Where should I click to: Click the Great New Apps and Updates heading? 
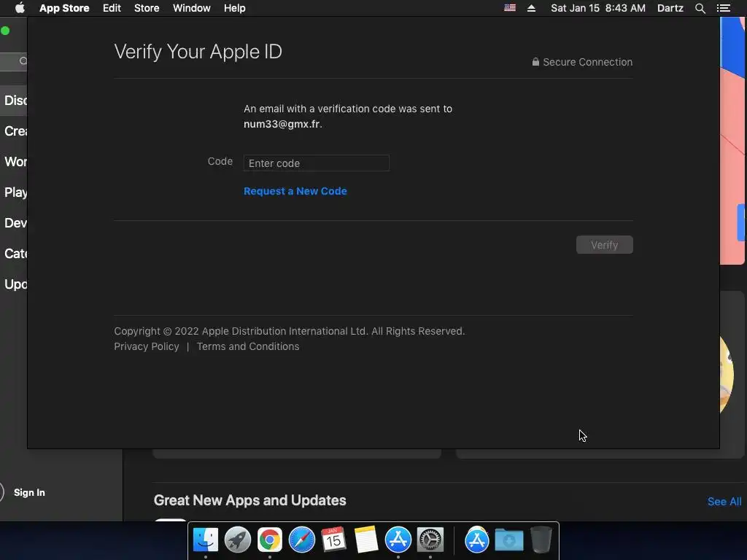249,500
